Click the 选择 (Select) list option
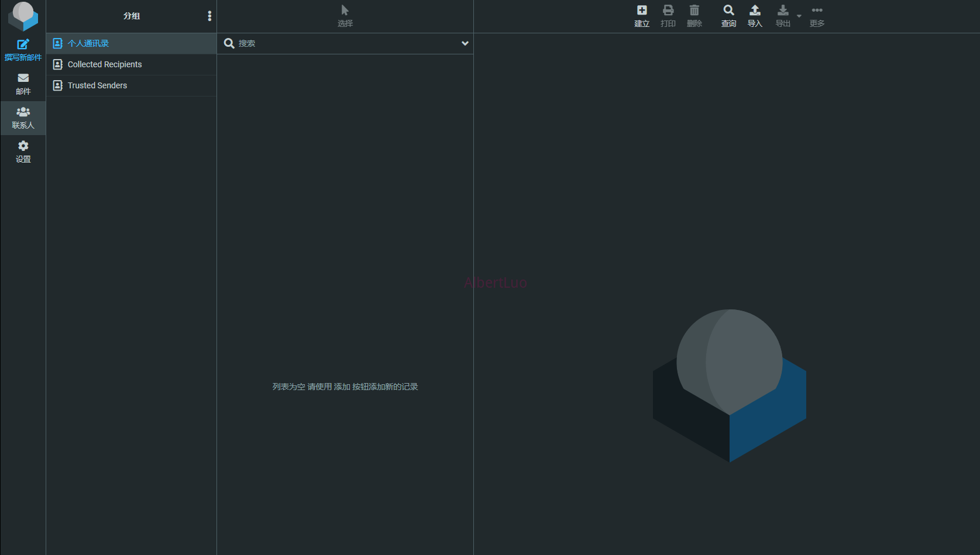980x555 pixels. tap(345, 16)
